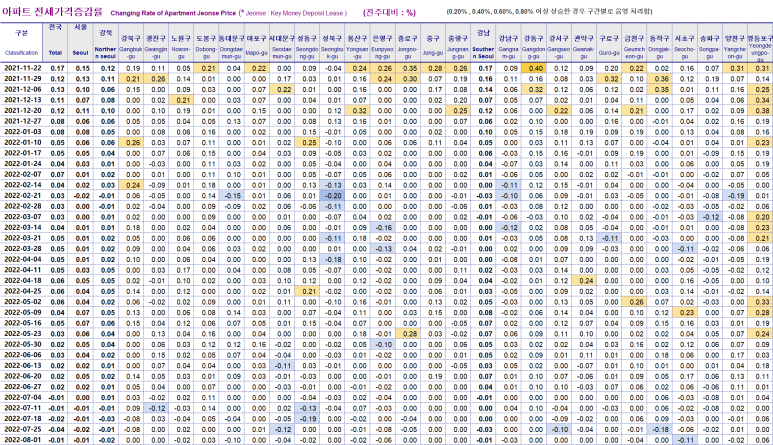Click the Yongsan-gu column header
Image resolution: width=773 pixels, height=445 pixels.
[x=357, y=42]
